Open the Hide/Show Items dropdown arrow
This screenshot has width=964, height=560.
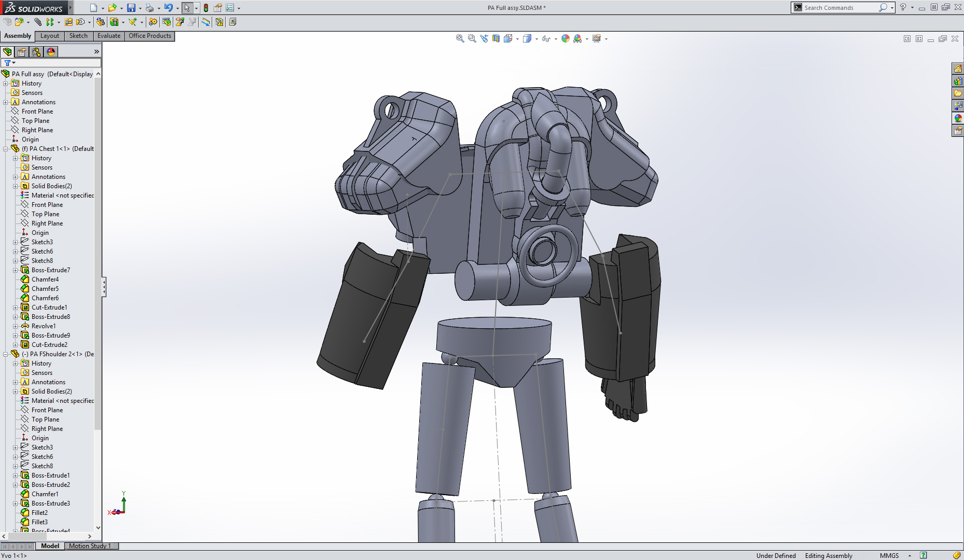(556, 39)
